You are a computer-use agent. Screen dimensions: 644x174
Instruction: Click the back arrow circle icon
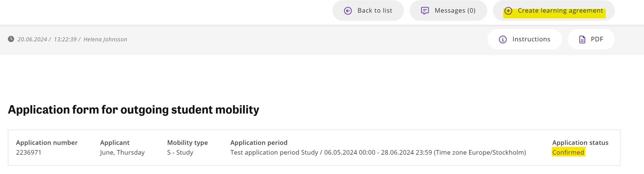348,11
